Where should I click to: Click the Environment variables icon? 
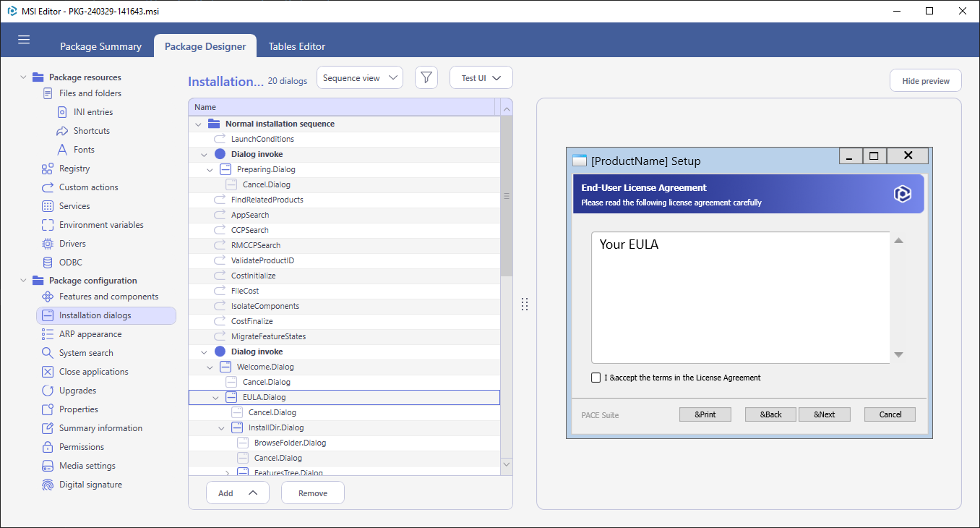[x=48, y=225]
